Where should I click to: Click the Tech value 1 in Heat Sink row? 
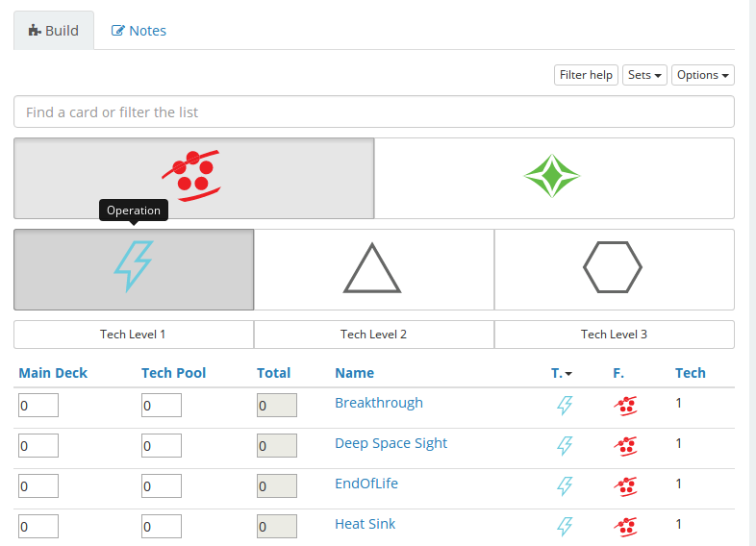pos(678,524)
